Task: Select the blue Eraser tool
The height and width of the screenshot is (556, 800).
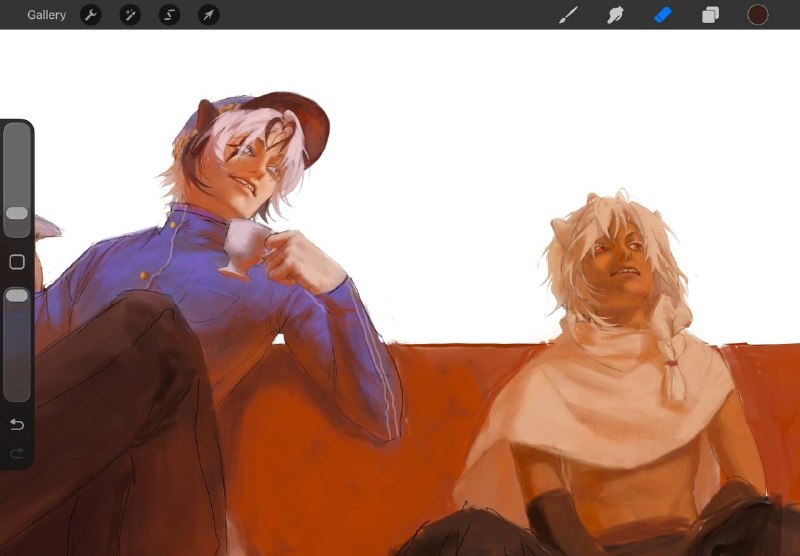Action: (663, 15)
